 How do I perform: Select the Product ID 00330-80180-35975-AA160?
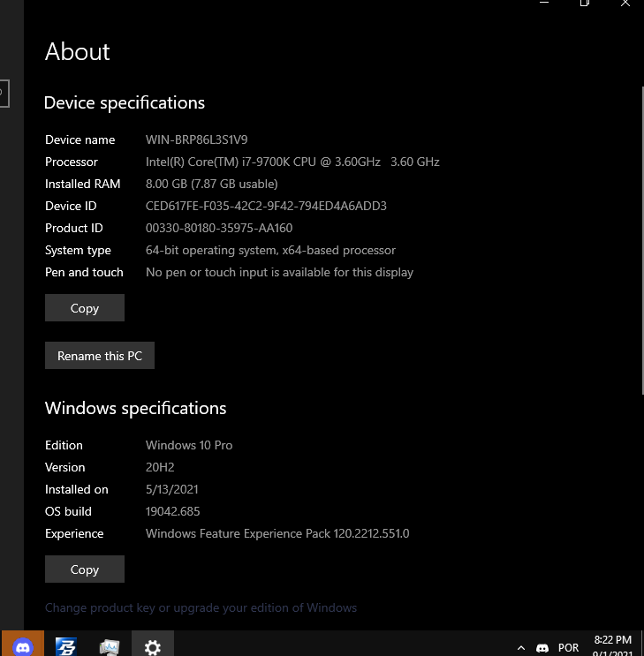(x=219, y=228)
